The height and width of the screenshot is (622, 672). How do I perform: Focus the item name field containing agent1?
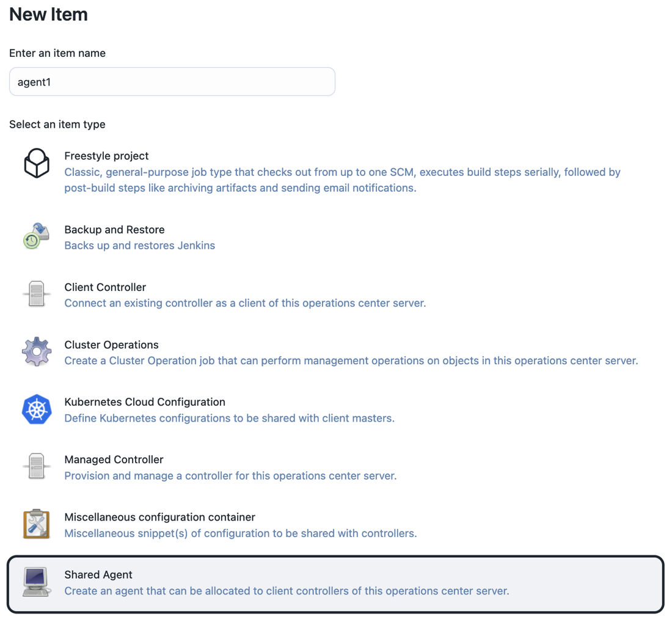[x=172, y=82]
